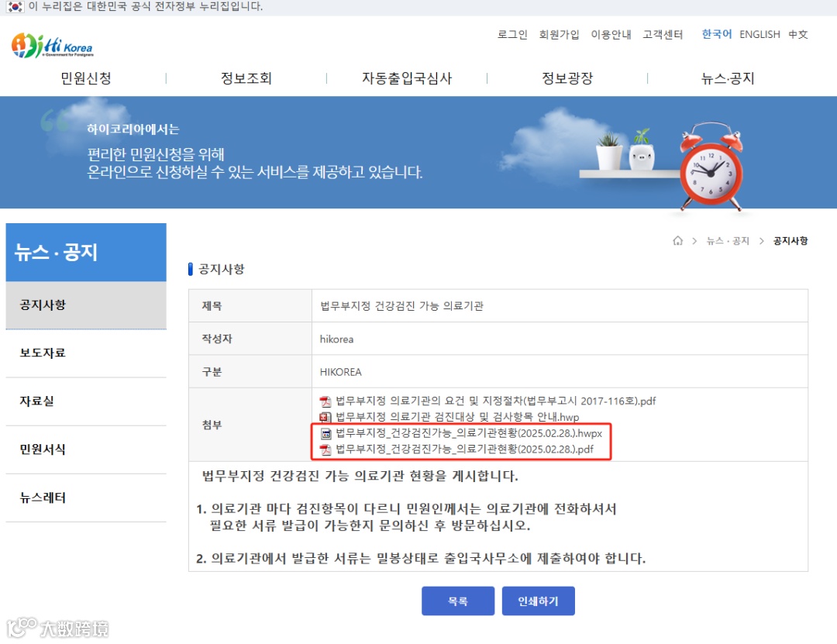Download 의료기관현황(2025.02.28.).hwpx file
The image size is (837, 644).
(469, 434)
